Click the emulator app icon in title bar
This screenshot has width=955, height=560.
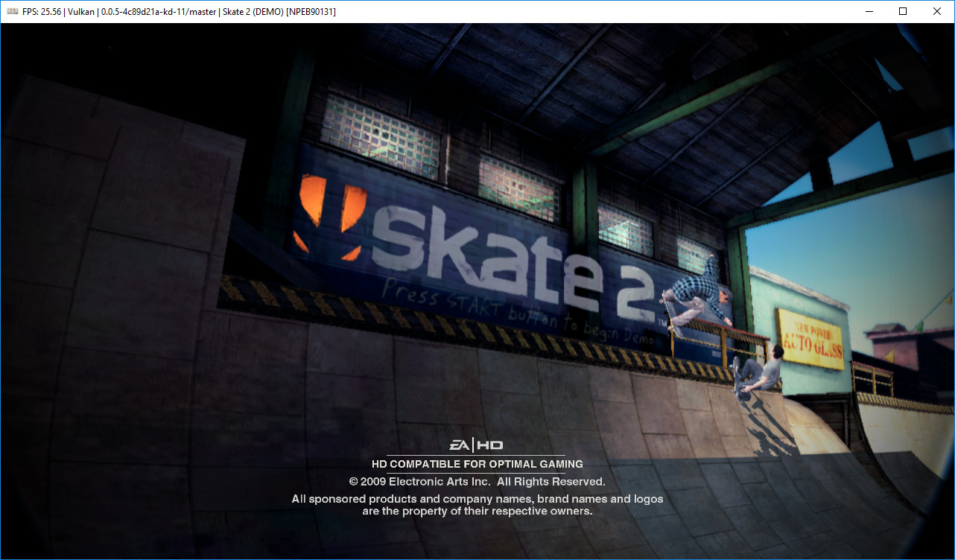pos(12,11)
